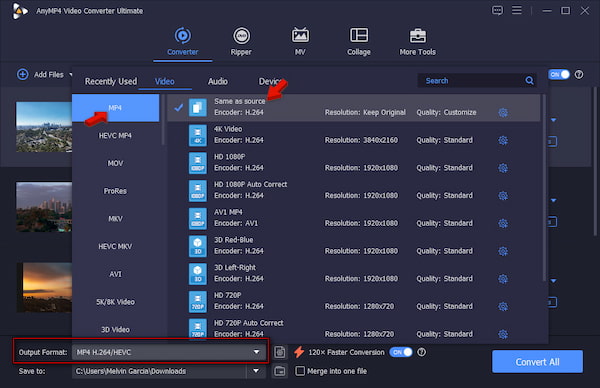Image resolution: width=600 pixels, height=388 pixels.
Task: Click the custom profile icon beside Output Format
Action: point(280,352)
